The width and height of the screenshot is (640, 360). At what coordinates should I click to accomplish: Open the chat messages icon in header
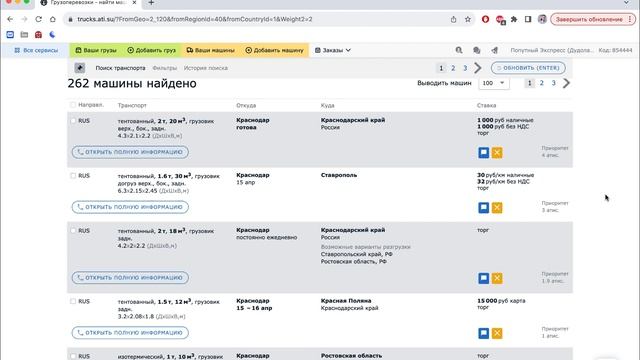click(x=476, y=50)
